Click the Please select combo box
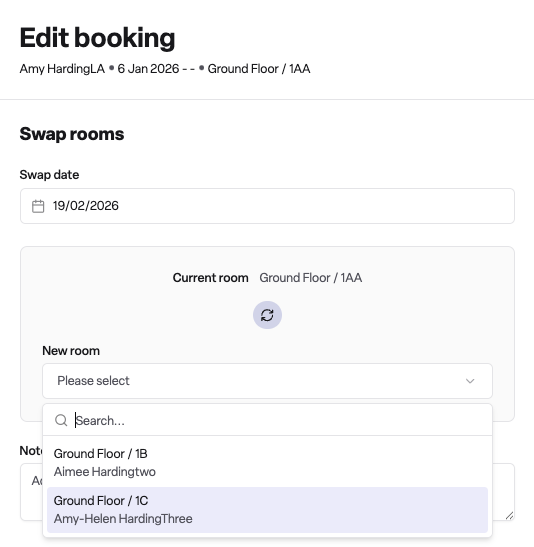 [x=267, y=381]
